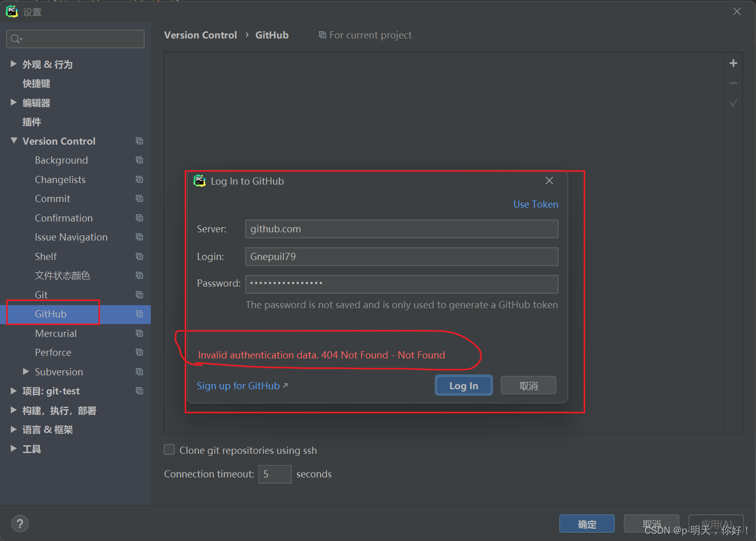Viewport: 756px width, 541px height.
Task: Click project-level icon next to Subversion
Action: [139, 372]
